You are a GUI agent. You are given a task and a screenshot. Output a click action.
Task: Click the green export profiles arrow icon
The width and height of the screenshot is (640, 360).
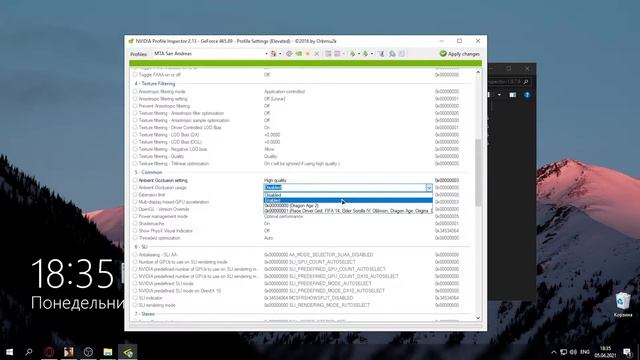353,53
